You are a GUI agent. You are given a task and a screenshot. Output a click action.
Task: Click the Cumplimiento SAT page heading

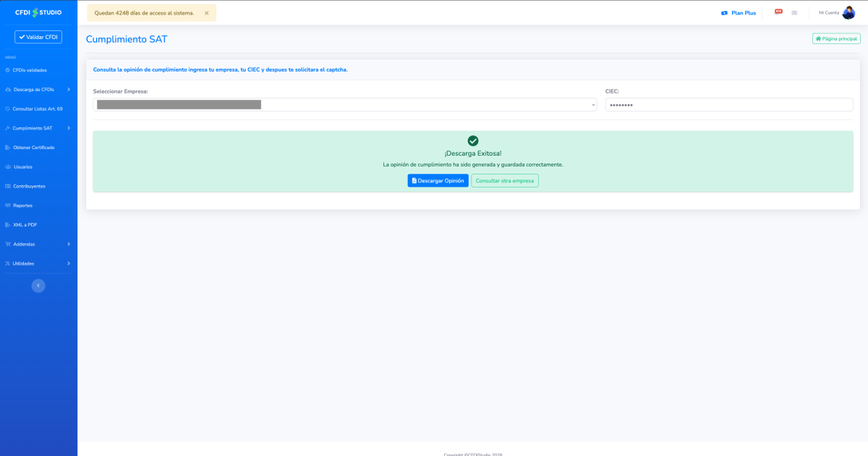(127, 39)
